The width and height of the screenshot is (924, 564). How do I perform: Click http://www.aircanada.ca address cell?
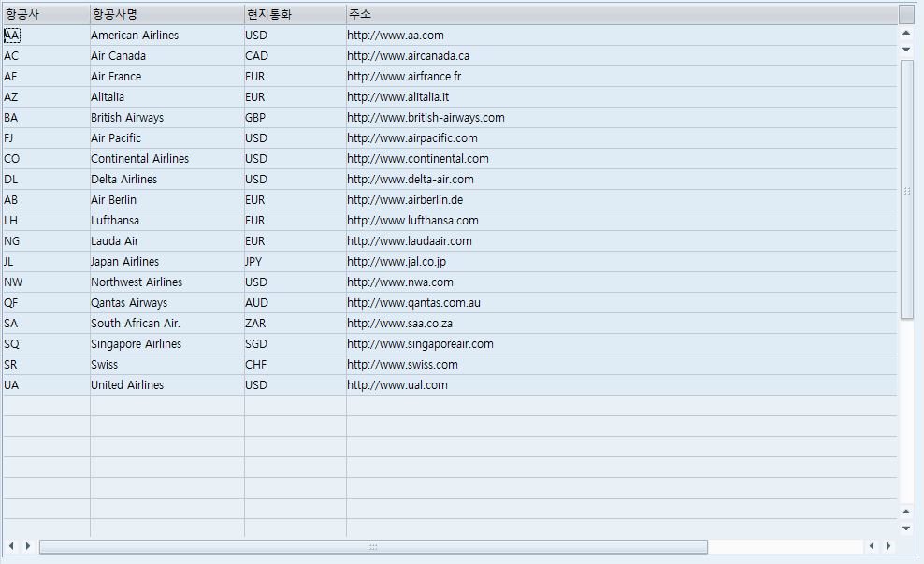click(x=622, y=56)
